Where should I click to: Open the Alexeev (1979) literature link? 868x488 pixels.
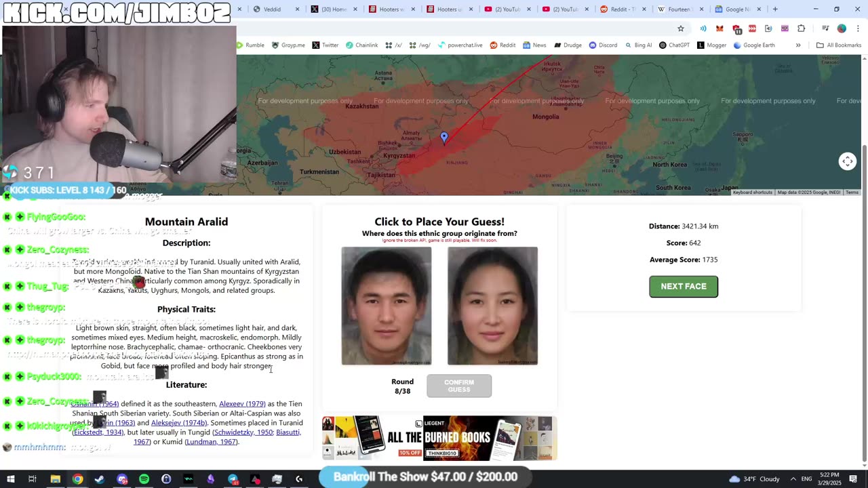tap(242, 404)
